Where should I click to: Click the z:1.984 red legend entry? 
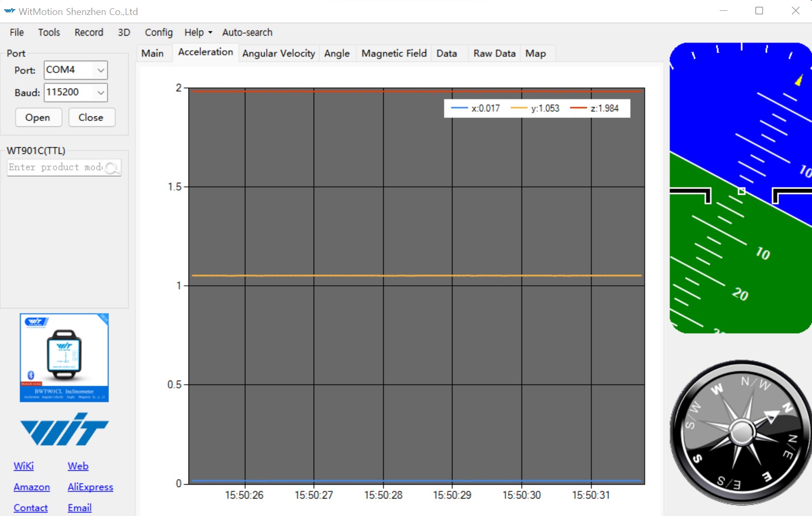[x=595, y=109]
